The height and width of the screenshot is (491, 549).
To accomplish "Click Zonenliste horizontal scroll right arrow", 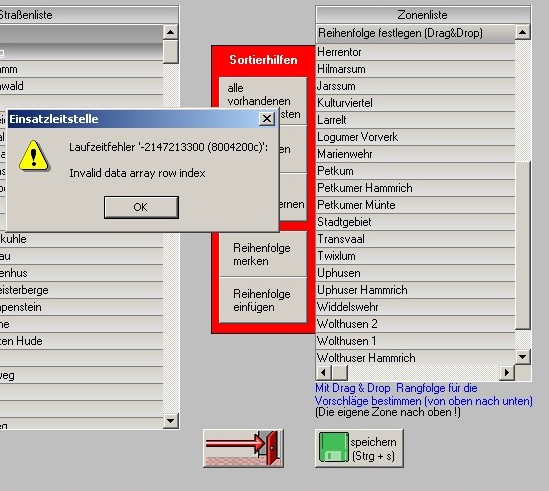I will [507, 373].
